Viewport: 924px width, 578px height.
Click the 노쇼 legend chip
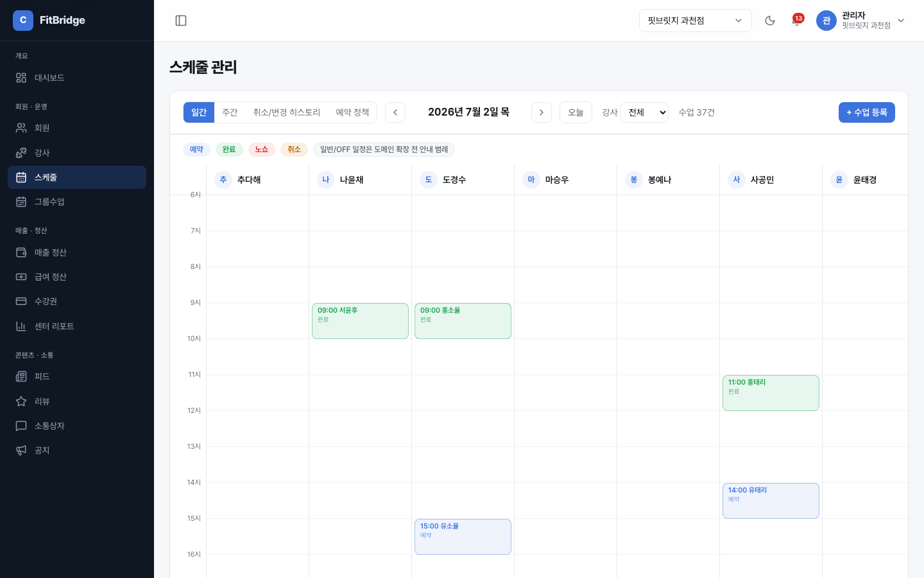tap(262, 150)
